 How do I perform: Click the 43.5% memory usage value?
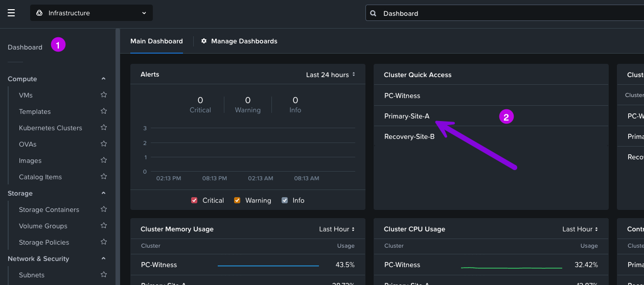tap(345, 265)
